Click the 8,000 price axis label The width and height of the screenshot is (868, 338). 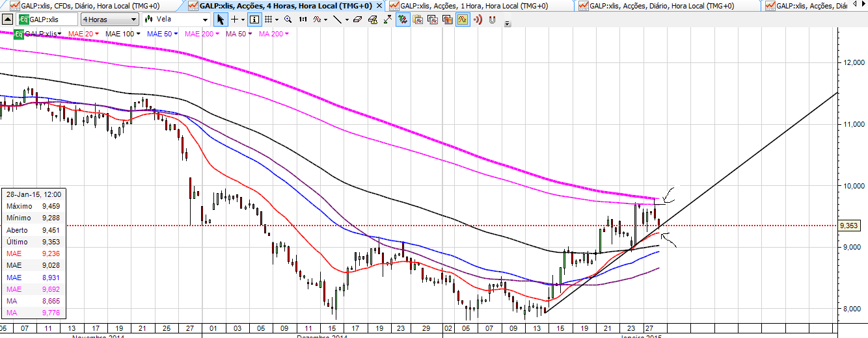pyautogui.click(x=852, y=309)
